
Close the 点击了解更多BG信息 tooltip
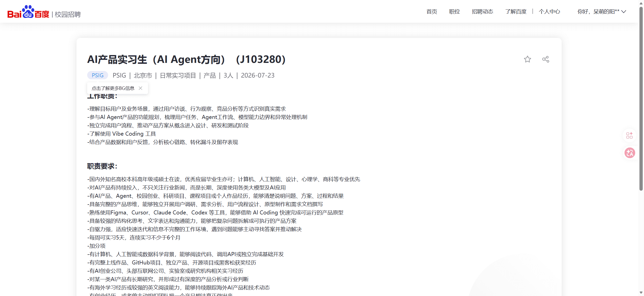140,88
